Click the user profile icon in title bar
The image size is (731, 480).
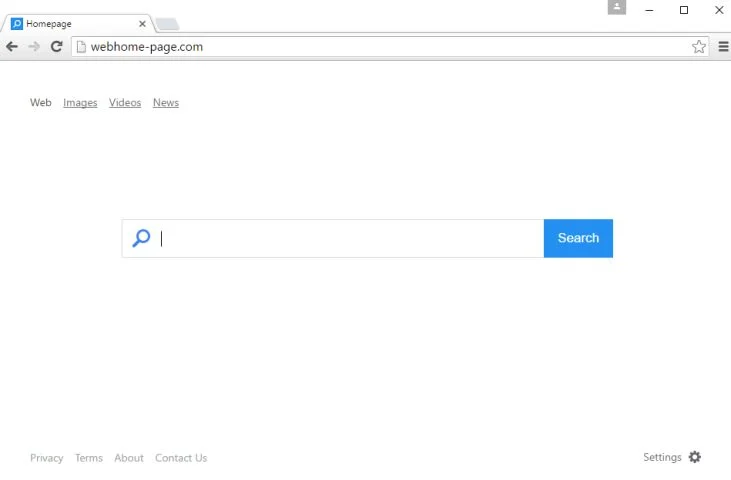tap(617, 7)
